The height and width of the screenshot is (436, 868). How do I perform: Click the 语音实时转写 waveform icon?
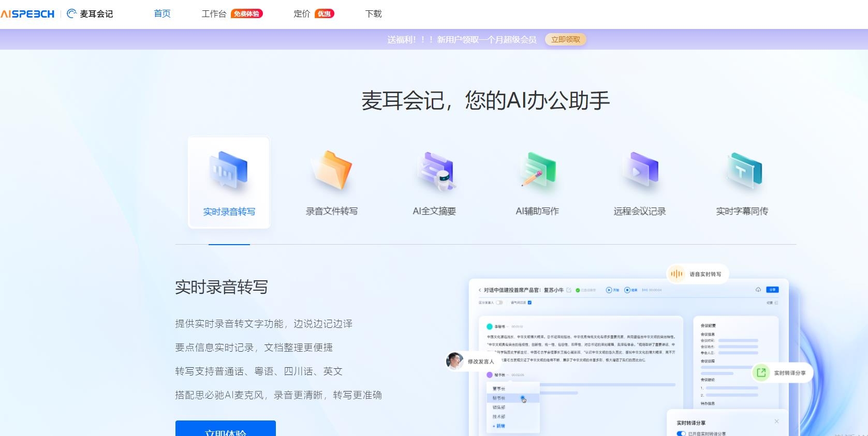tap(676, 274)
